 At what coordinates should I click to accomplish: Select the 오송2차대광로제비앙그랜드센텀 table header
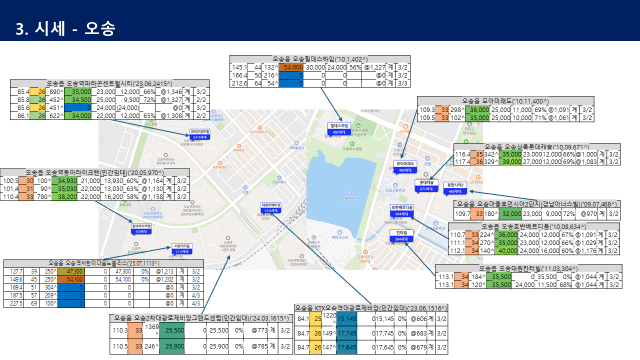(x=201, y=318)
